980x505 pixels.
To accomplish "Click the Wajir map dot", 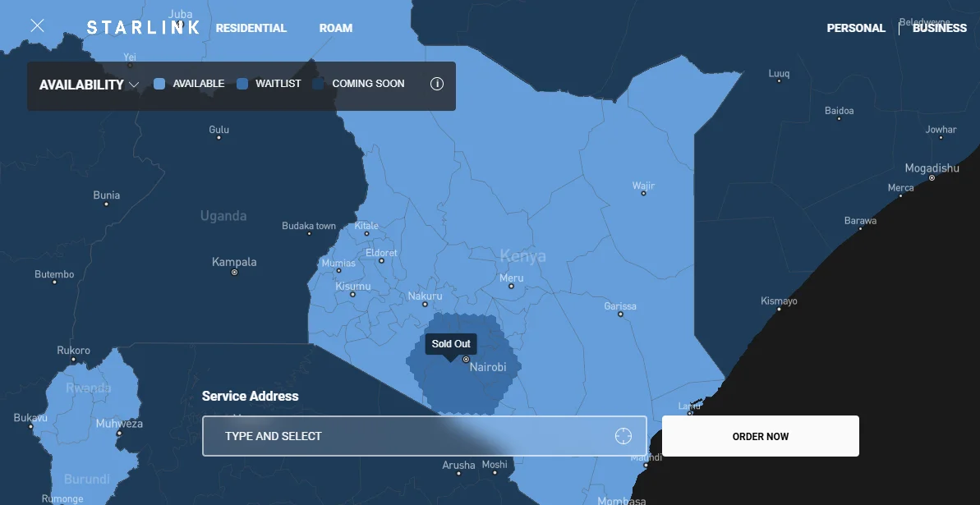I will (643, 194).
